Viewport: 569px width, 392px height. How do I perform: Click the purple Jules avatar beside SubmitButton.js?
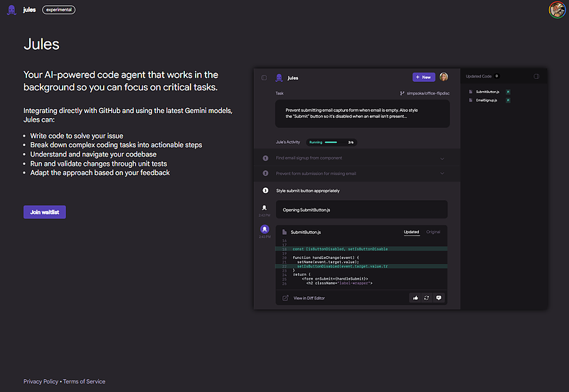point(265,229)
